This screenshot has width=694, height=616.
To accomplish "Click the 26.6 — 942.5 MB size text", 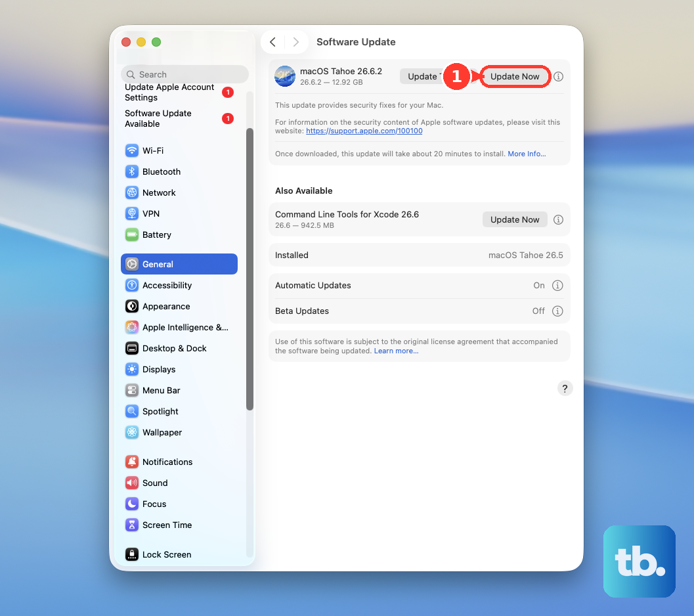I will [x=305, y=225].
